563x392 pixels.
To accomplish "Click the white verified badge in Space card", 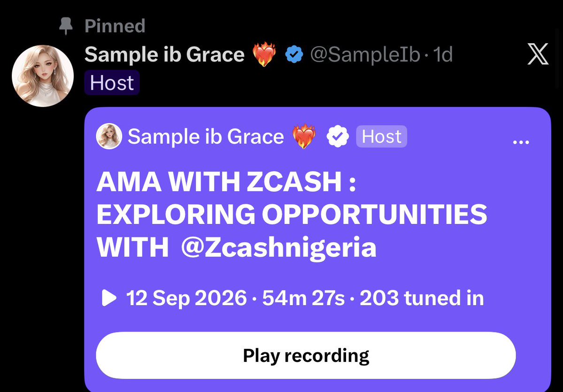I will 338,137.
